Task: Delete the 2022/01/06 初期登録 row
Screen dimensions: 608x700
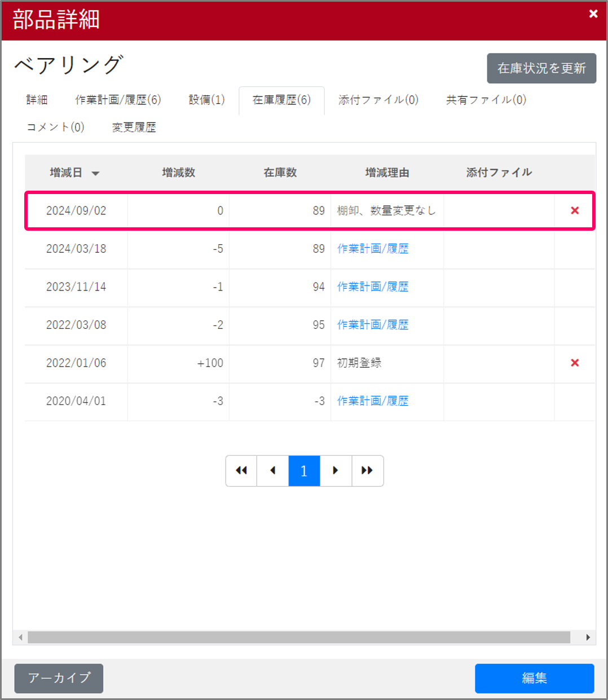Action: 575,363
